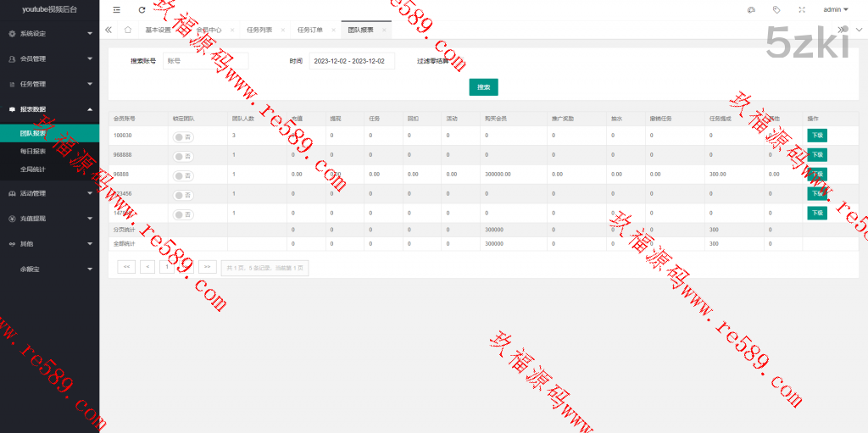The image size is (868, 433).
Task: Toggle 锁定团队 switch for account 96888
Action: [183, 175]
